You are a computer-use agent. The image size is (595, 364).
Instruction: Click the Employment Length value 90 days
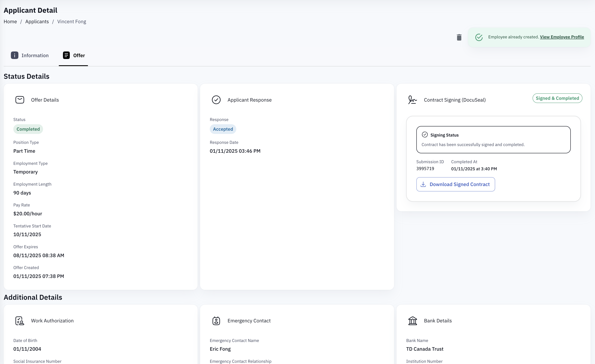point(22,193)
